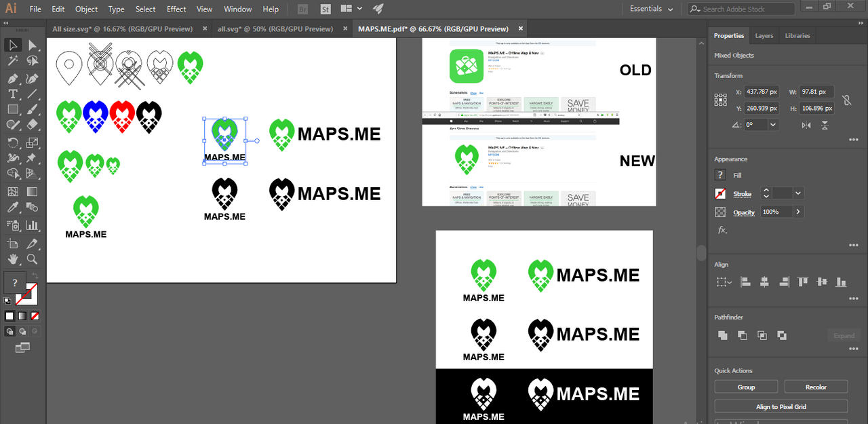Open the arrange documents dropdown
This screenshot has height=424, width=868.
click(351, 9)
